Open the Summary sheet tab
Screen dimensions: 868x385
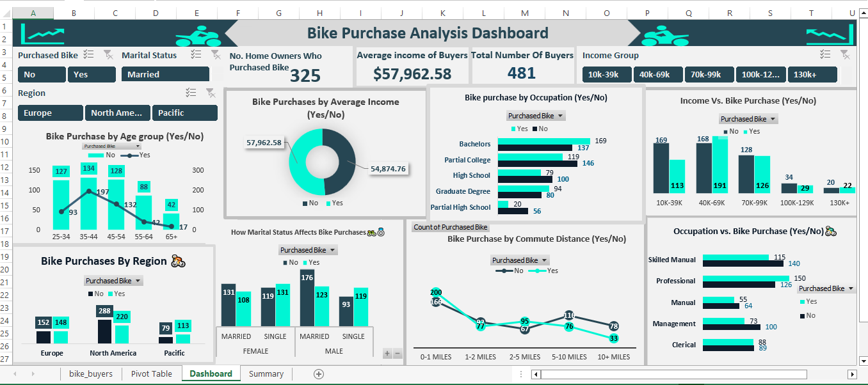[266, 374]
